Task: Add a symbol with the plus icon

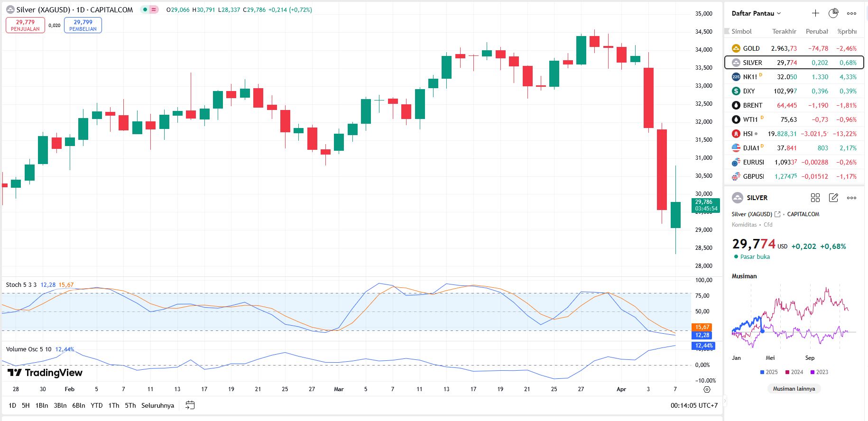Action: tap(815, 13)
